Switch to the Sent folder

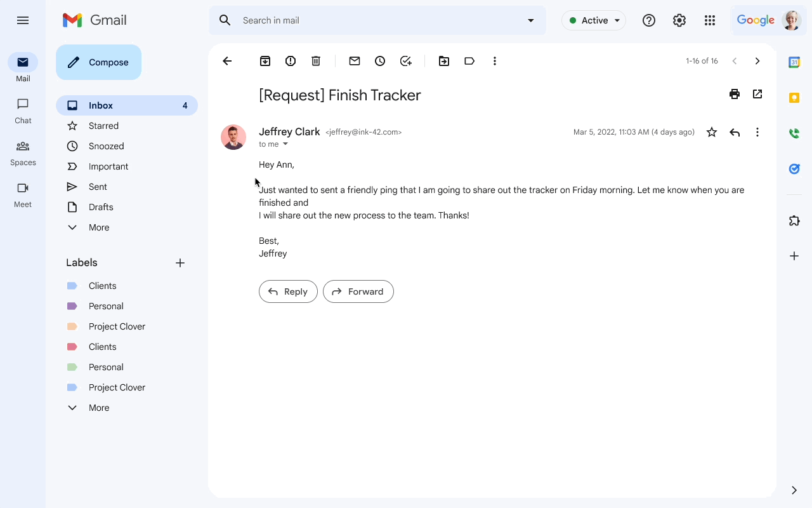[98, 187]
